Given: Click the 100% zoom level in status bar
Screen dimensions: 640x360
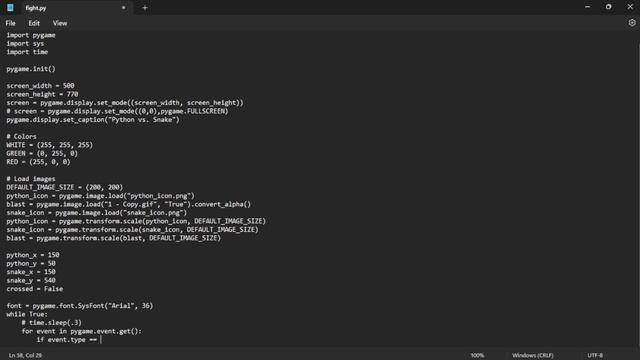Looking at the screenshot, I should pos(477,355).
